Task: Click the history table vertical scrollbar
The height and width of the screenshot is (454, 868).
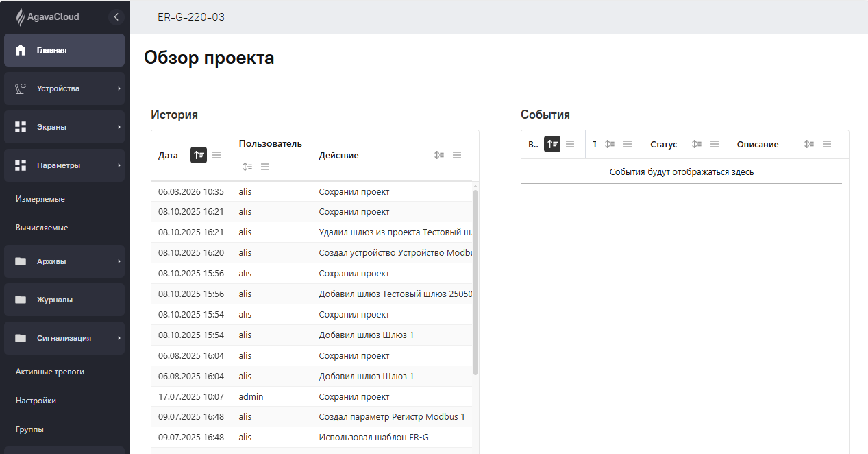Action: (x=475, y=281)
